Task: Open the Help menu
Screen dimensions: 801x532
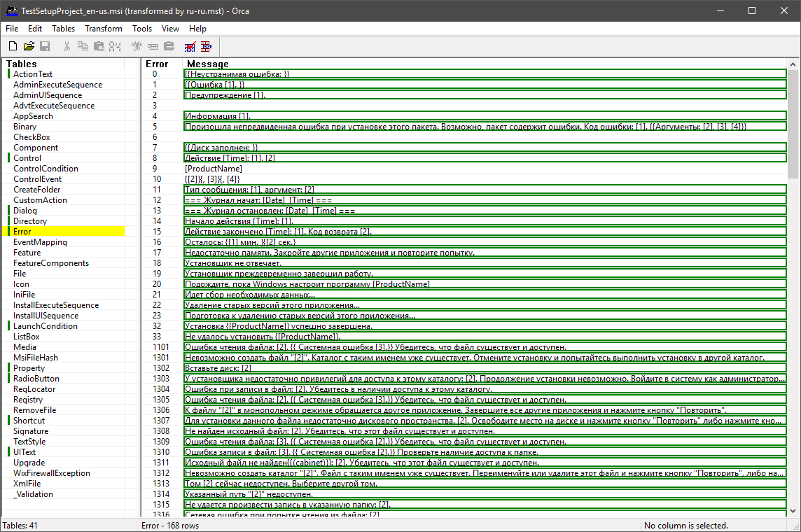Action: tap(197, 29)
